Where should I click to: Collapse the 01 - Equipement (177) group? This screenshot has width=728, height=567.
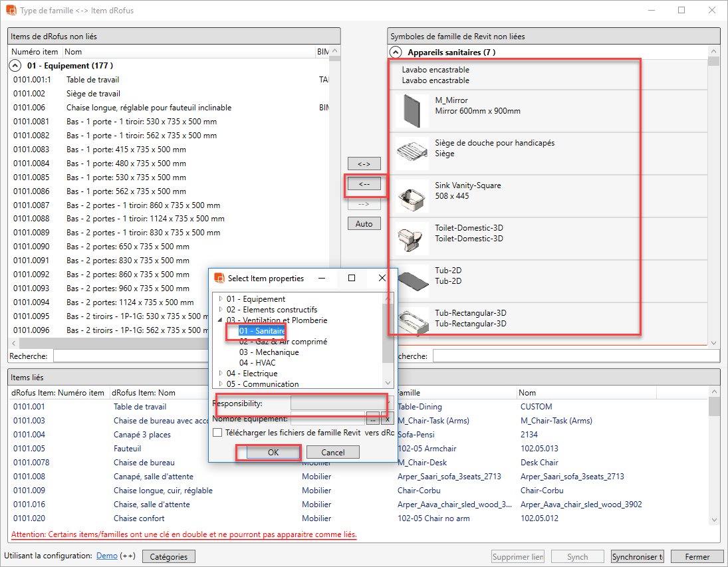pos(15,66)
